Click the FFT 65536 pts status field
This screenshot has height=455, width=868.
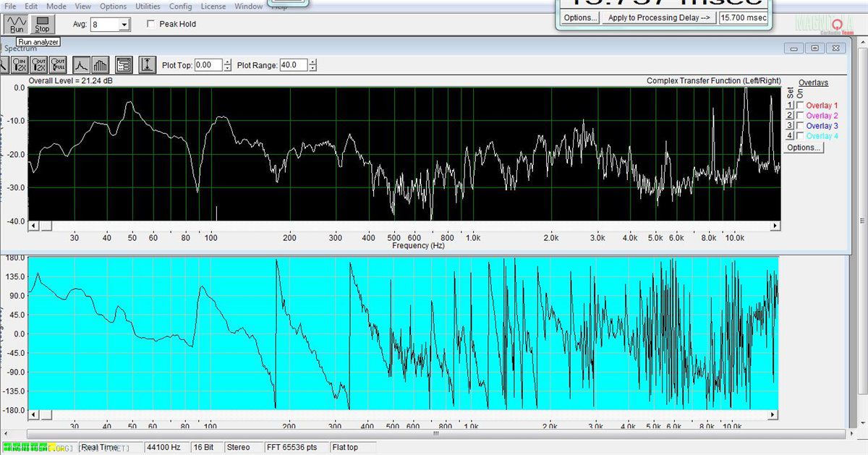point(297,448)
